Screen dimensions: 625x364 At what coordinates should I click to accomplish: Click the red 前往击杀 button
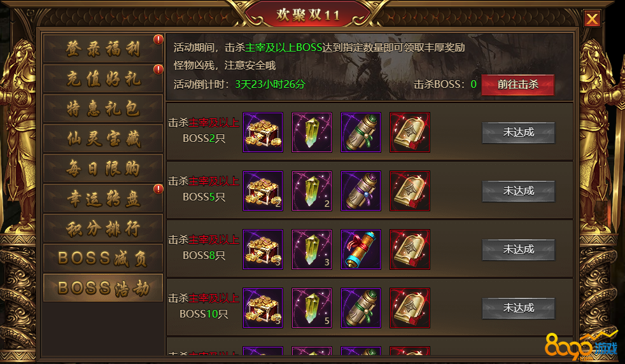pyautogui.click(x=518, y=85)
